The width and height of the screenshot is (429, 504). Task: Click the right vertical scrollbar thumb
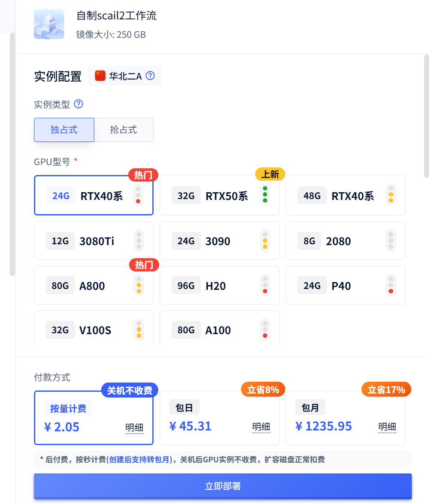[426, 116]
